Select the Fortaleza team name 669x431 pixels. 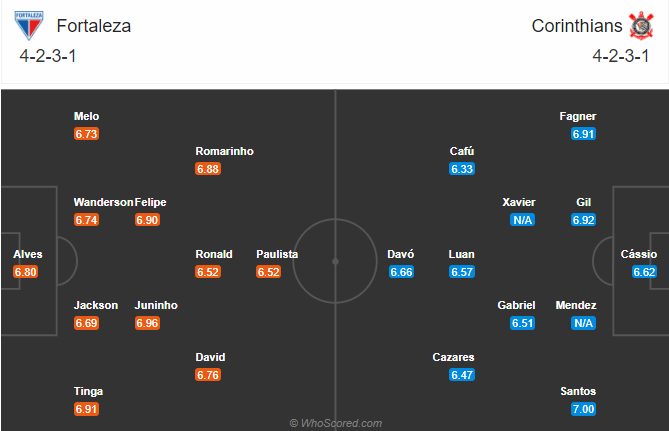(94, 26)
